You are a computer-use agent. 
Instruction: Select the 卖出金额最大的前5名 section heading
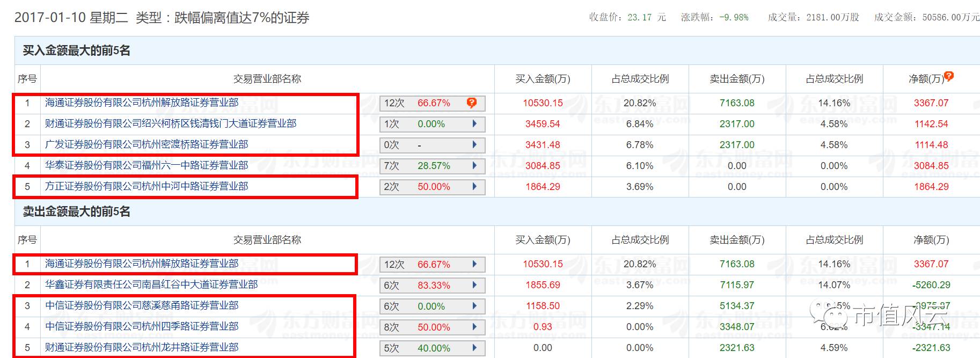[77, 211]
